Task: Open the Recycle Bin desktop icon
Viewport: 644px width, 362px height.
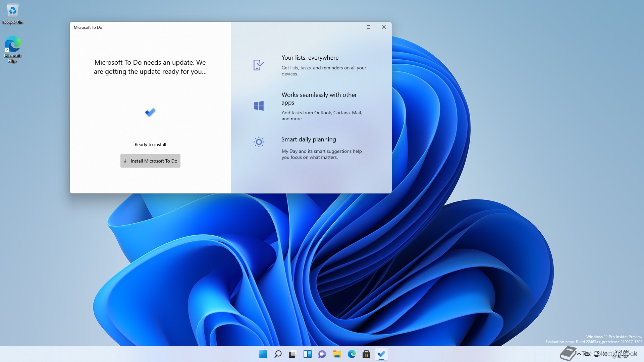Action: click(13, 14)
